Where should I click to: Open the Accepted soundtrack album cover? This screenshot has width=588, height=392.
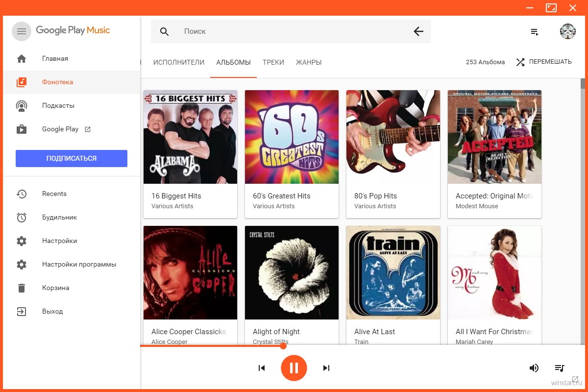tap(494, 137)
